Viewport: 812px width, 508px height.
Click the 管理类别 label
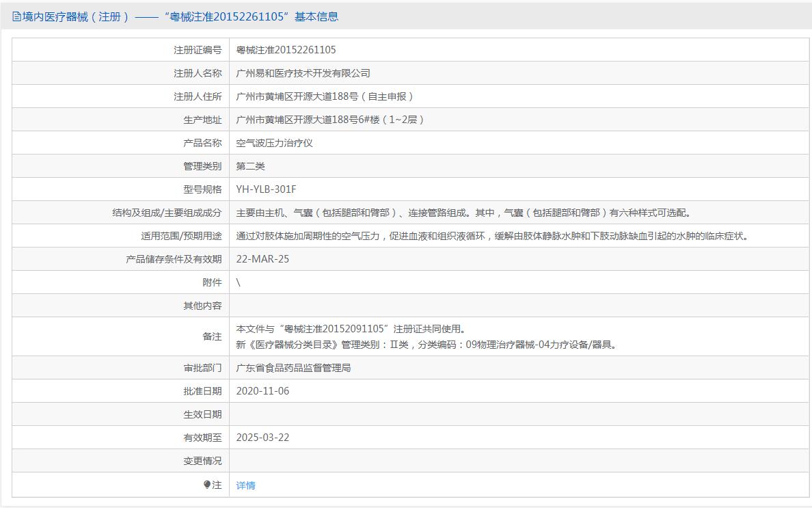(202, 166)
